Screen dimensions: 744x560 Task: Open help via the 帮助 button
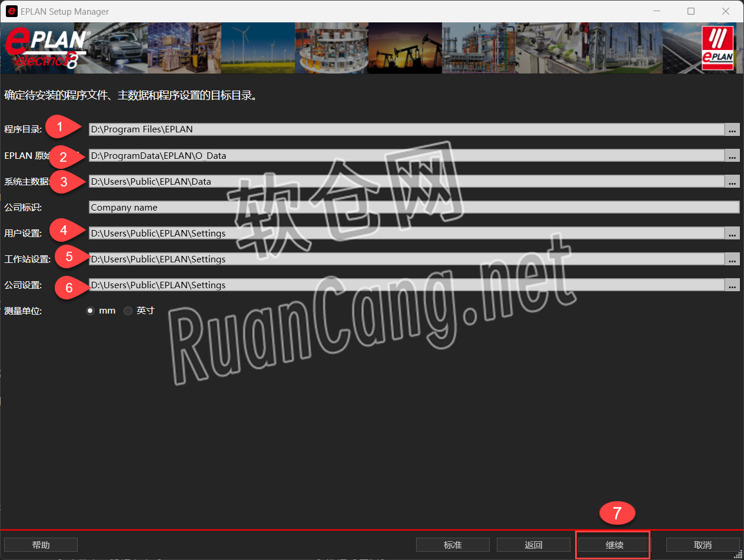pos(40,545)
